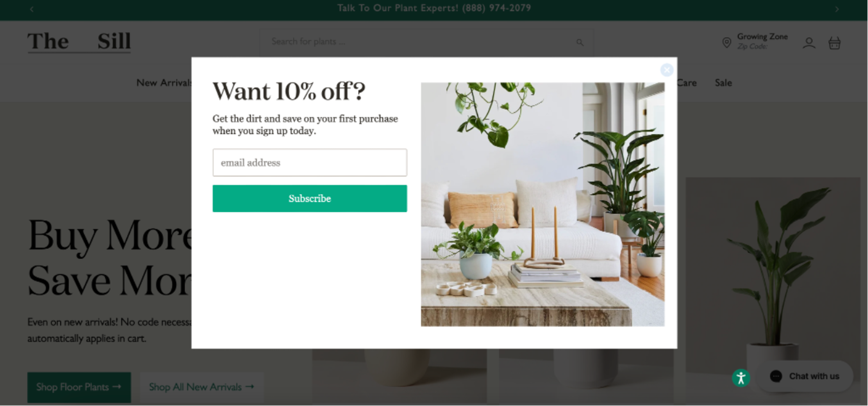Image resolution: width=868 pixels, height=406 pixels.
Task: Click The Sill logo
Action: coord(79,42)
